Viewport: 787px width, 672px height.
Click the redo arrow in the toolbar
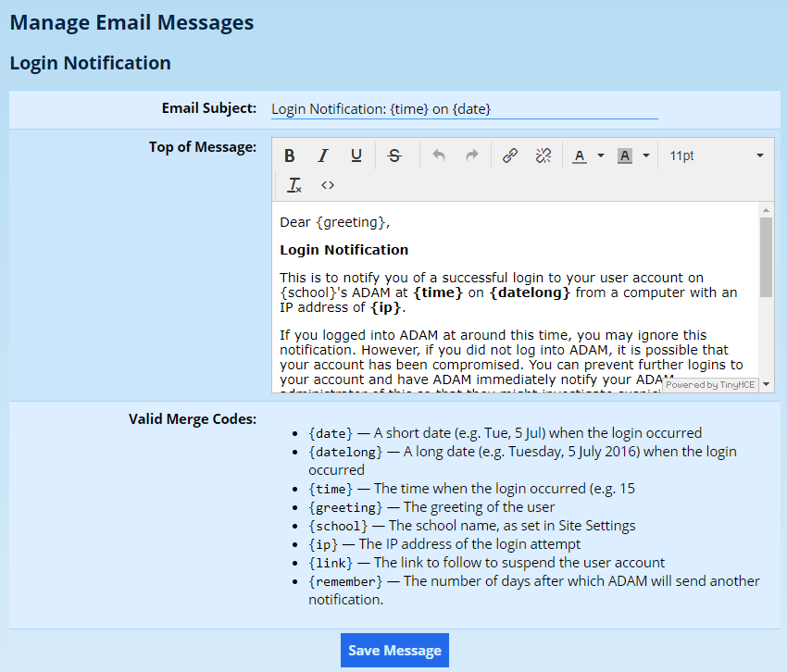click(x=472, y=156)
